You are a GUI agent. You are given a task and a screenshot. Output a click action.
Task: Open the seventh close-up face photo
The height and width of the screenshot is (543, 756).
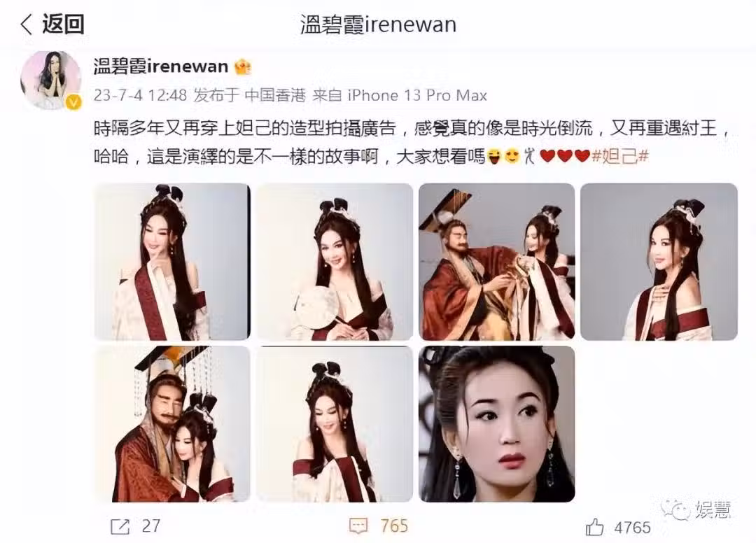click(x=496, y=424)
